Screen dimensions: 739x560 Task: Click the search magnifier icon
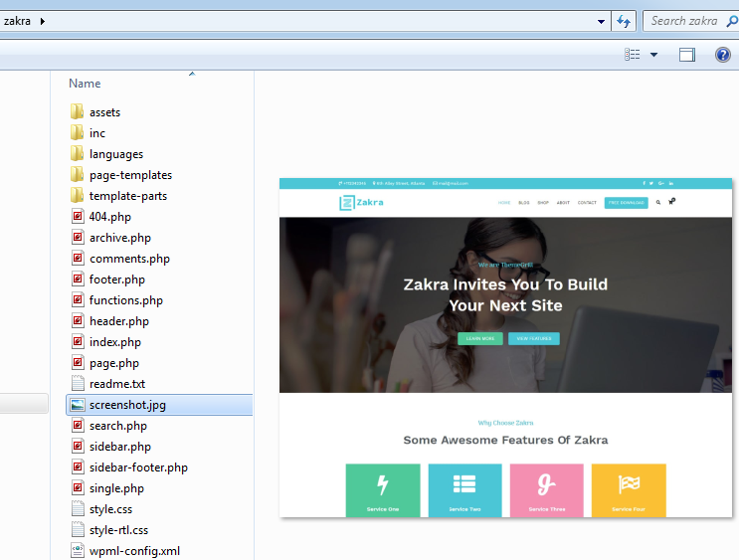[732, 21]
